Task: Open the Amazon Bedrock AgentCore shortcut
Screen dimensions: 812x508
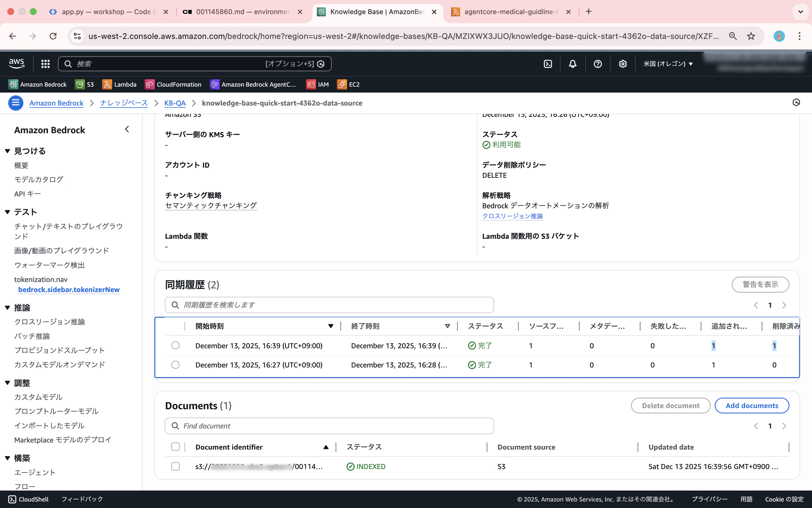Action: tap(253, 84)
